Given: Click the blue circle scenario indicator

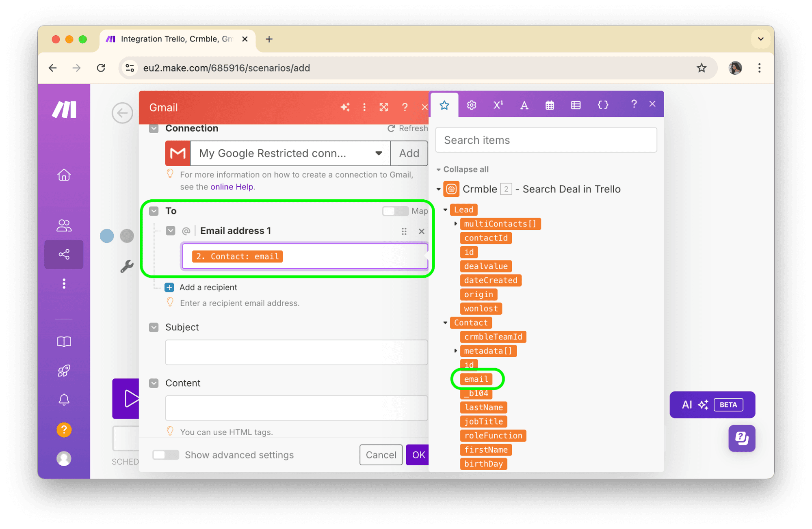Looking at the screenshot, I should (107, 236).
